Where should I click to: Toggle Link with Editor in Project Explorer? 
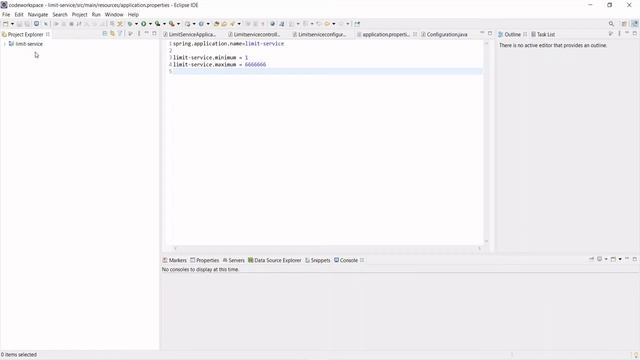[112, 34]
